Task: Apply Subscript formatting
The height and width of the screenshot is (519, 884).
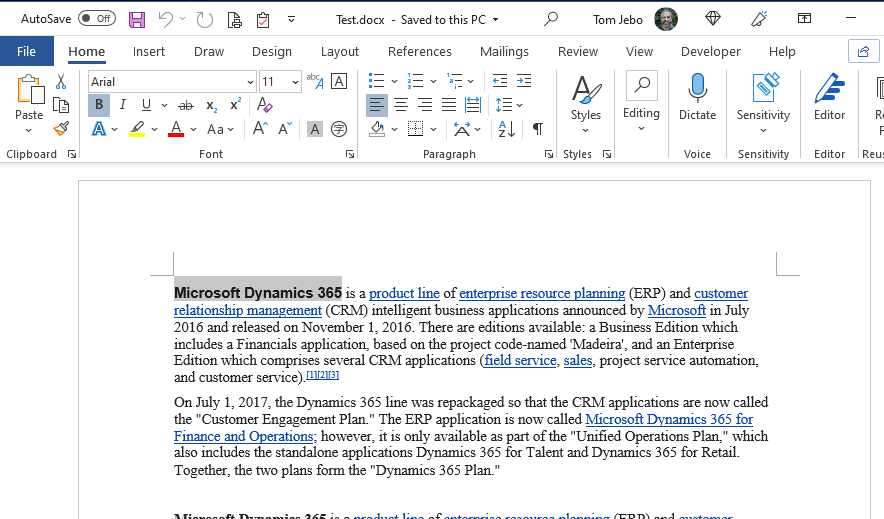Action: coord(211,105)
